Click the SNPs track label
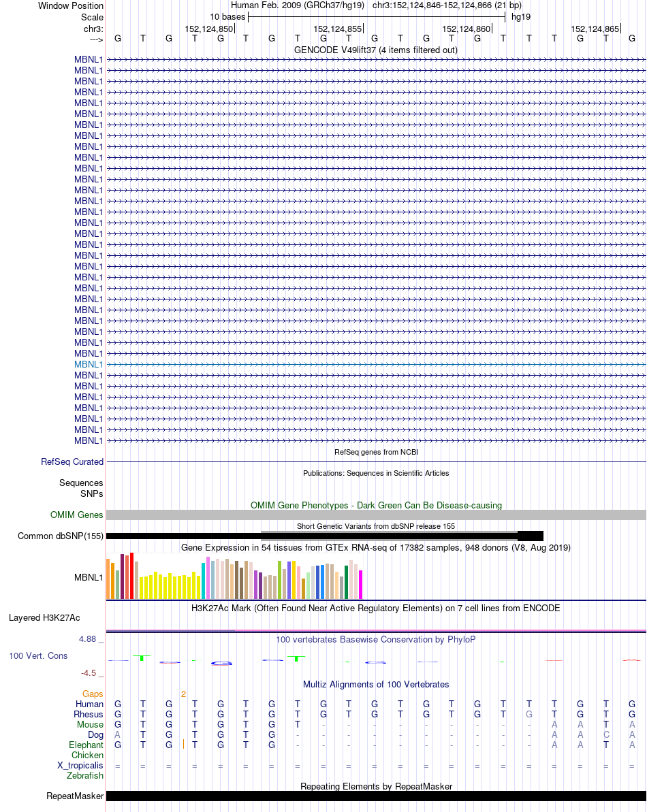This screenshot has height=812, width=647. [x=92, y=493]
